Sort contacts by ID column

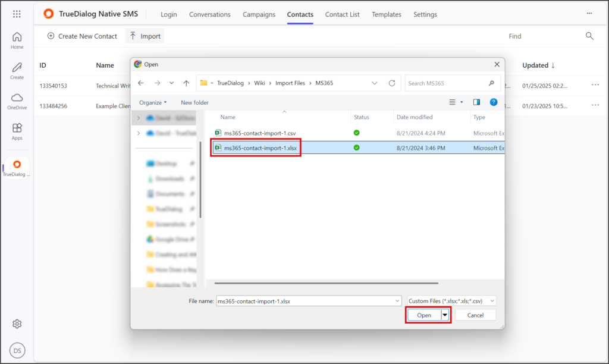coord(43,65)
